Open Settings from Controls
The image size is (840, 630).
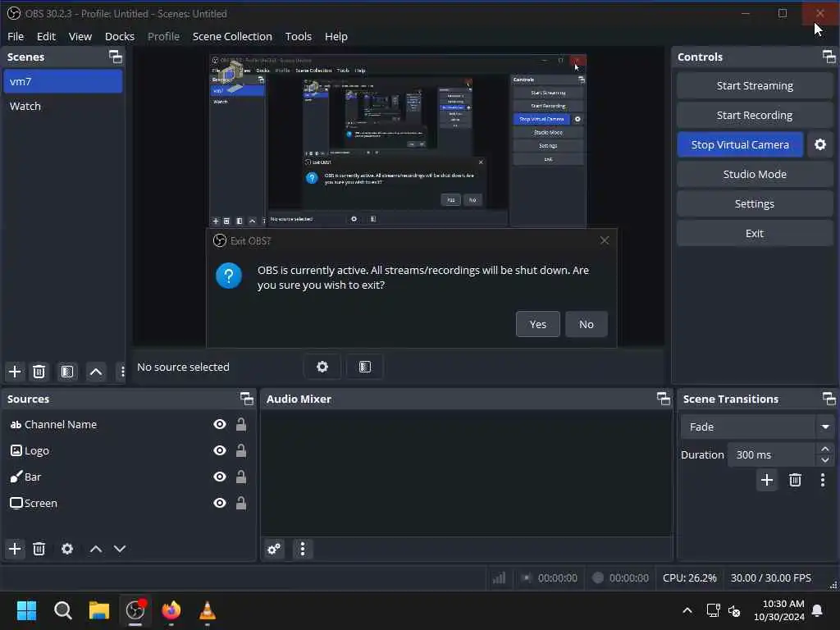click(x=755, y=203)
